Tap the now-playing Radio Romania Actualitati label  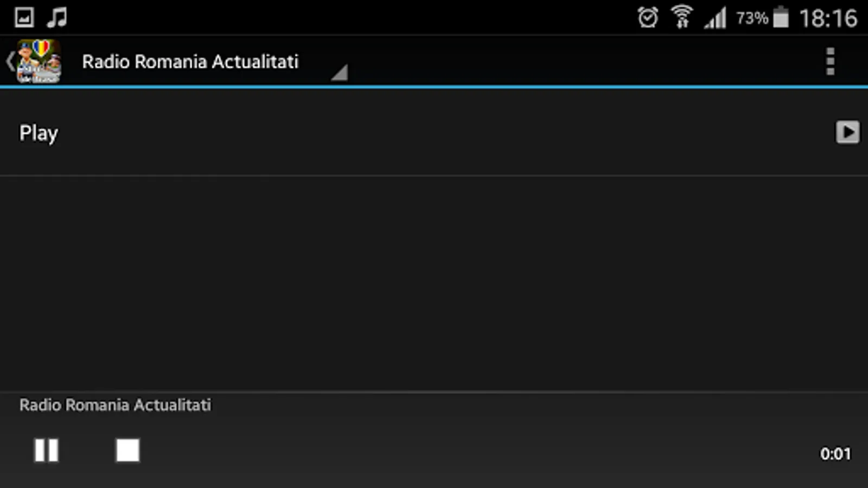(115, 405)
